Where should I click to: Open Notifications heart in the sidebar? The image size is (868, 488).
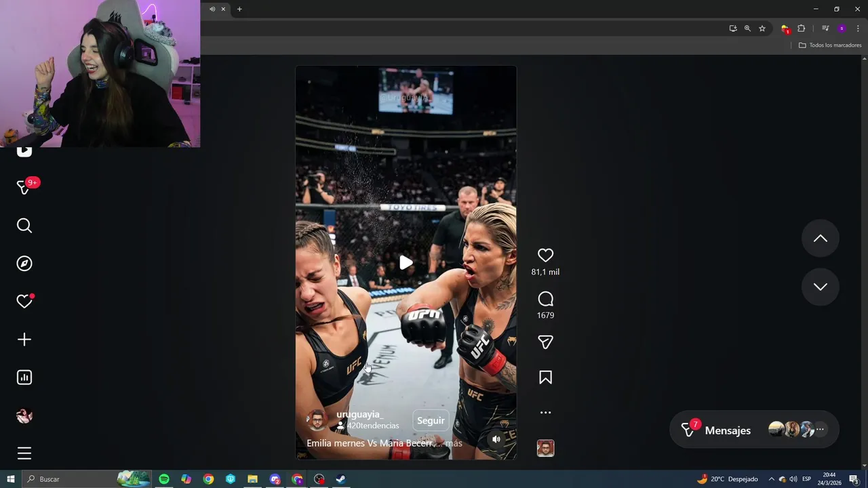[x=24, y=302]
